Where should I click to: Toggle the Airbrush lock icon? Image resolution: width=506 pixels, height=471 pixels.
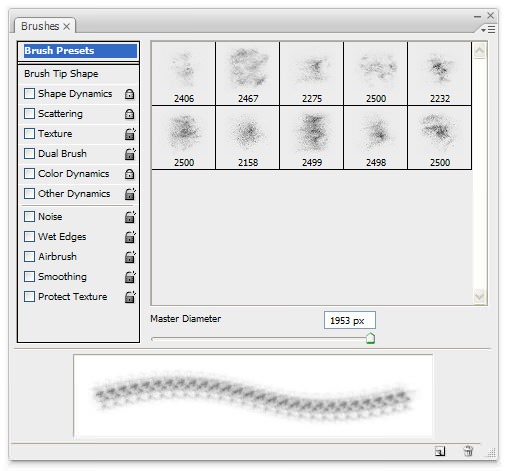click(130, 257)
